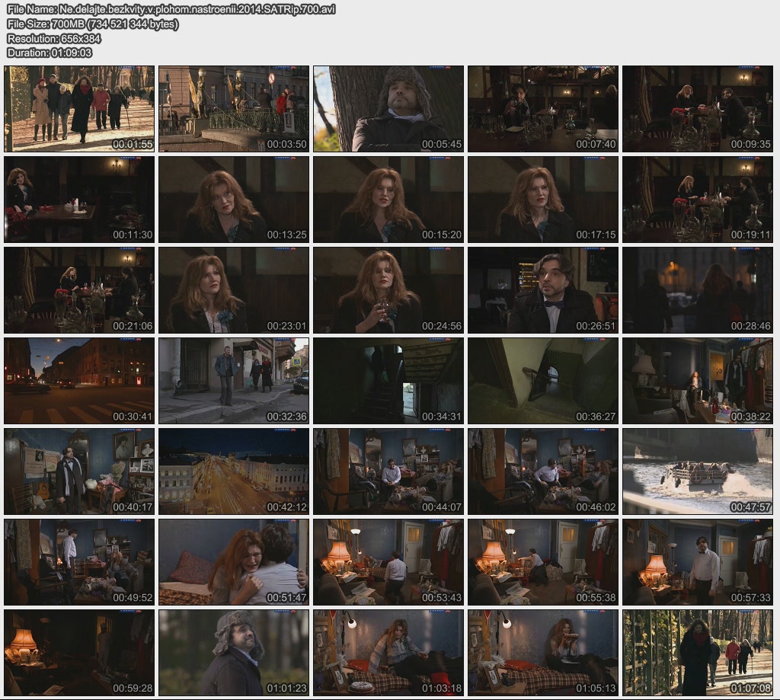Click the thumbnail timestamped 00:01:55
The image size is (780, 700).
(79, 109)
